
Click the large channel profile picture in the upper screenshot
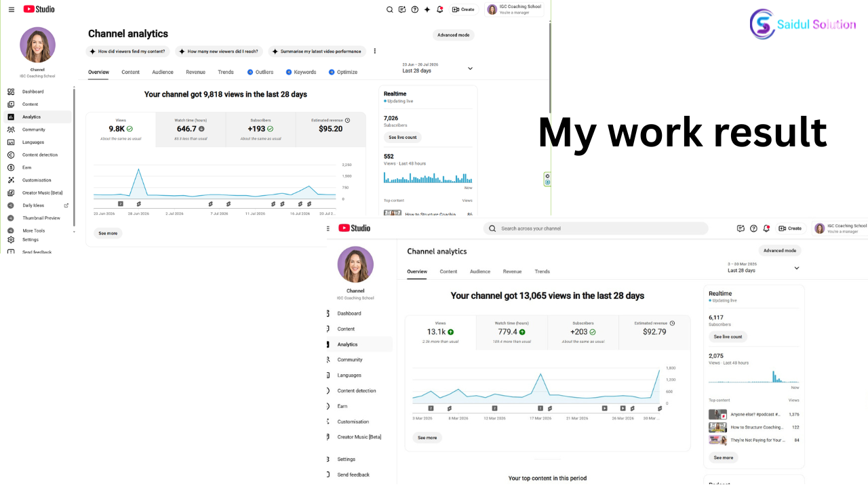click(37, 45)
